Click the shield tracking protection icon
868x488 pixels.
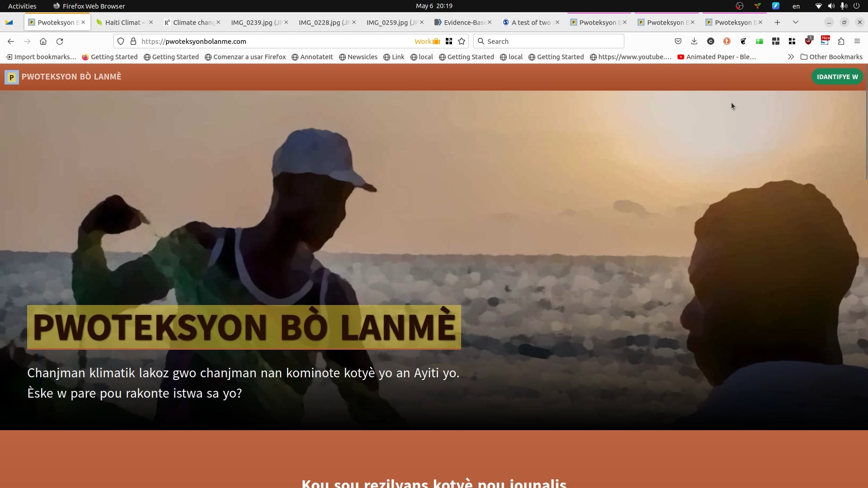click(121, 41)
